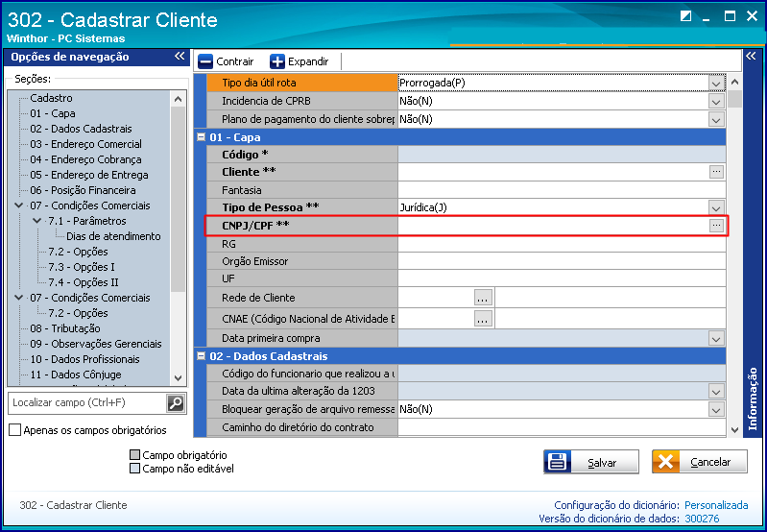Go to 05 - Endereço de Entrega section
This screenshot has width=767, height=532.
(x=89, y=175)
